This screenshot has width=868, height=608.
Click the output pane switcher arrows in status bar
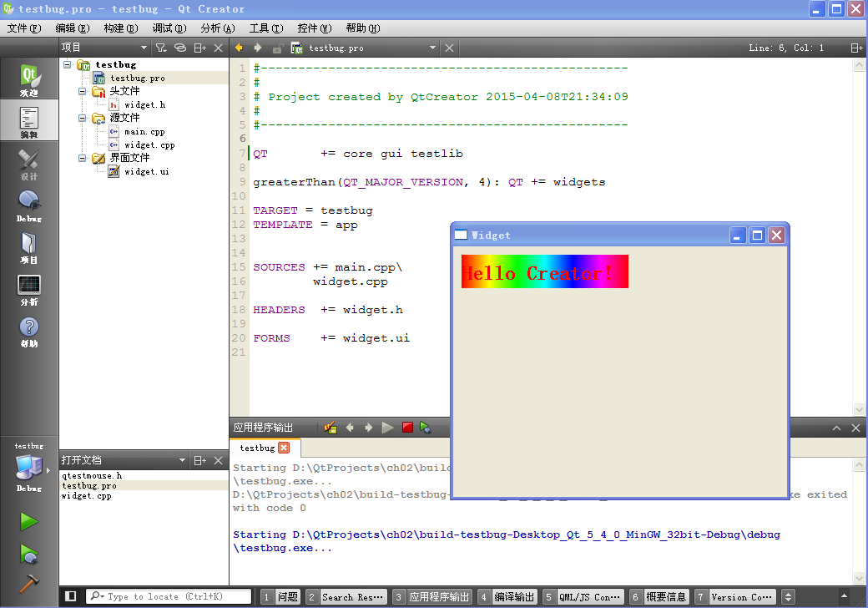tap(788, 597)
